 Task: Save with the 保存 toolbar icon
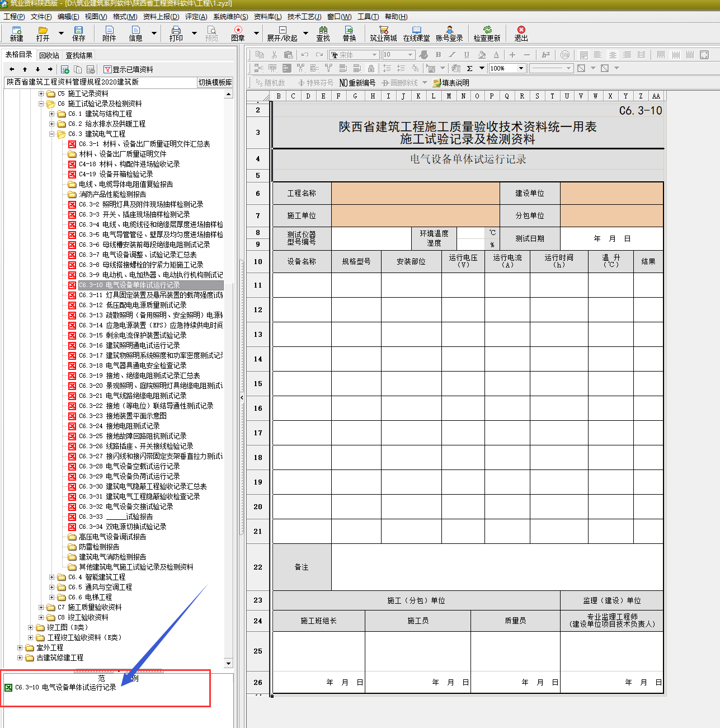point(78,33)
